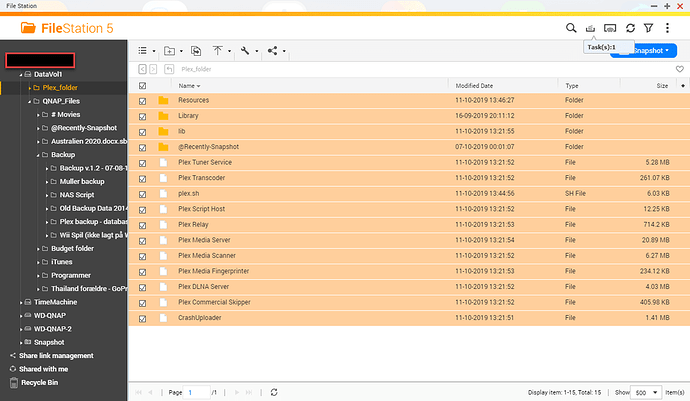The height and width of the screenshot is (401, 690).
Task: Uncheck the Library folder checkbox
Action: (143, 117)
